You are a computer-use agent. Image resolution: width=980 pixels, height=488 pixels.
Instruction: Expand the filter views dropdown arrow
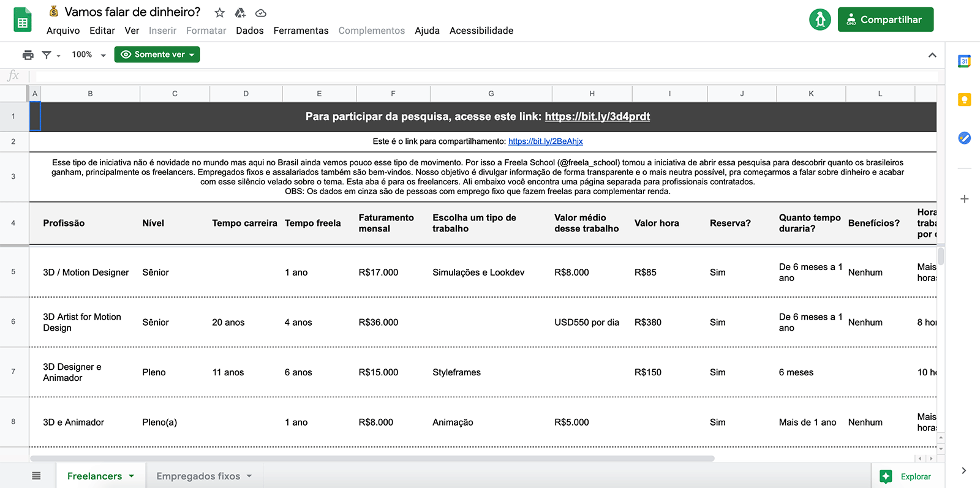pos(59,56)
